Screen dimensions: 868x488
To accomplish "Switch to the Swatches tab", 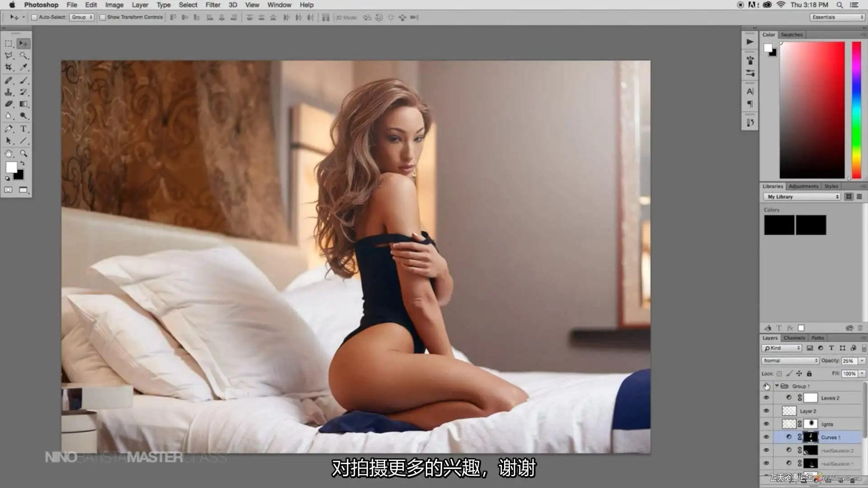I will tap(792, 35).
